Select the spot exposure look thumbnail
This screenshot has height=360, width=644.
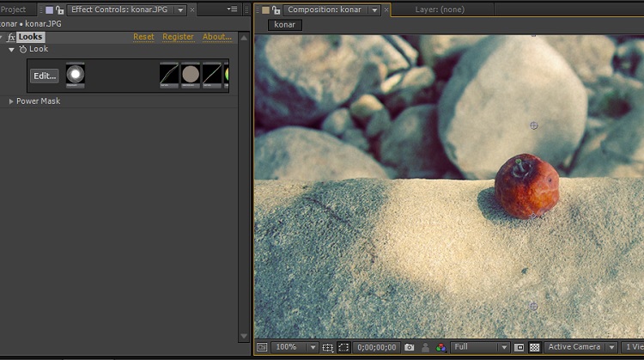[76, 76]
